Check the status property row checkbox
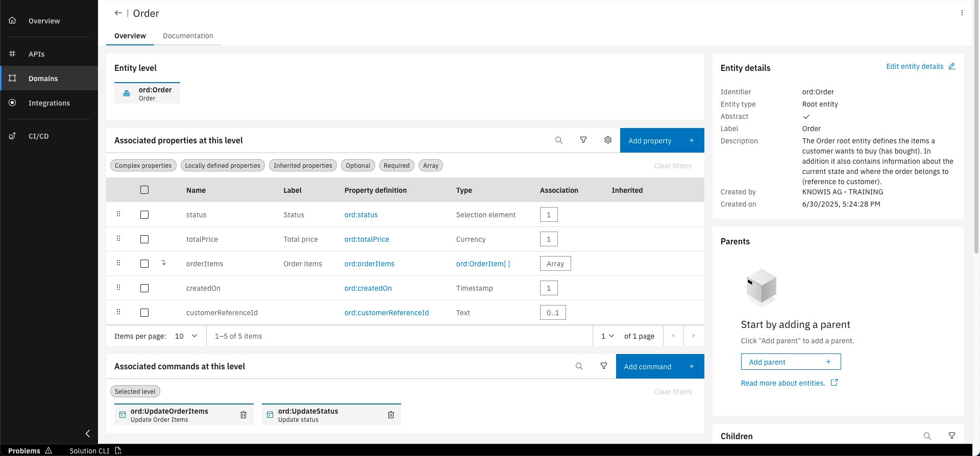 click(144, 215)
